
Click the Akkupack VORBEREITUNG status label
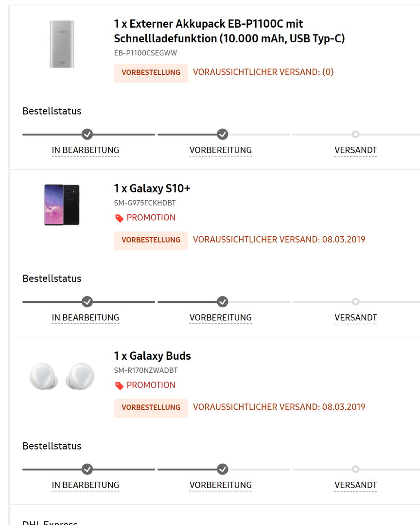pos(220,150)
